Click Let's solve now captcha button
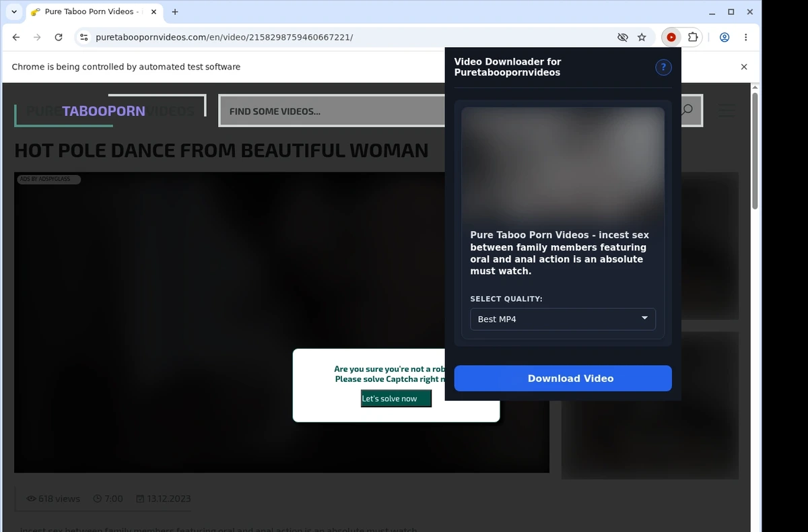808x532 pixels. tap(396, 399)
